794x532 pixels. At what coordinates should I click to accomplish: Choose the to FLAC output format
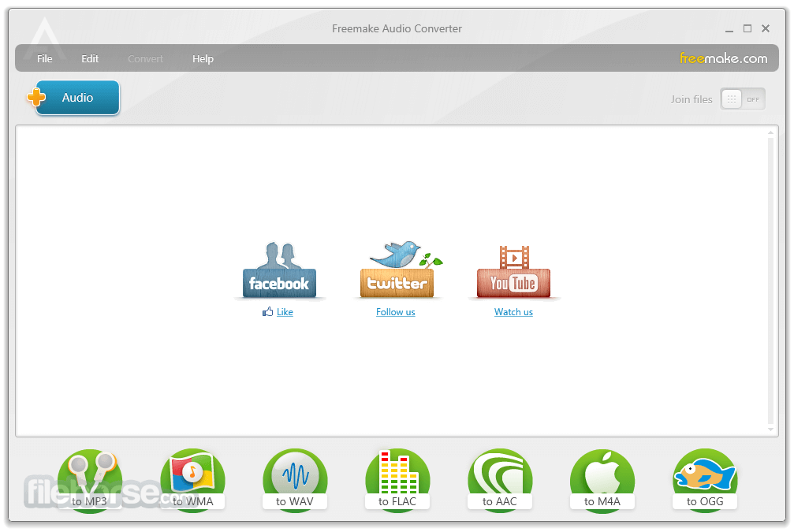tap(397, 481)
